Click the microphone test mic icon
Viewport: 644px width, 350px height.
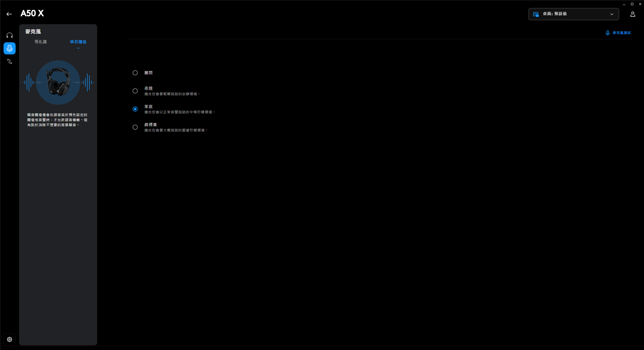[x=608, y=33]
